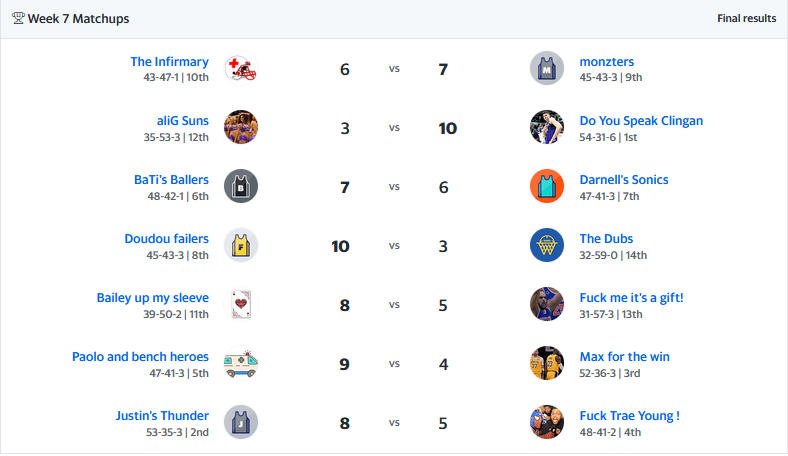View Justin's Thunder team page
Image resolution: width=788 pixels, height=456 pixels.
tap(163, 416)
